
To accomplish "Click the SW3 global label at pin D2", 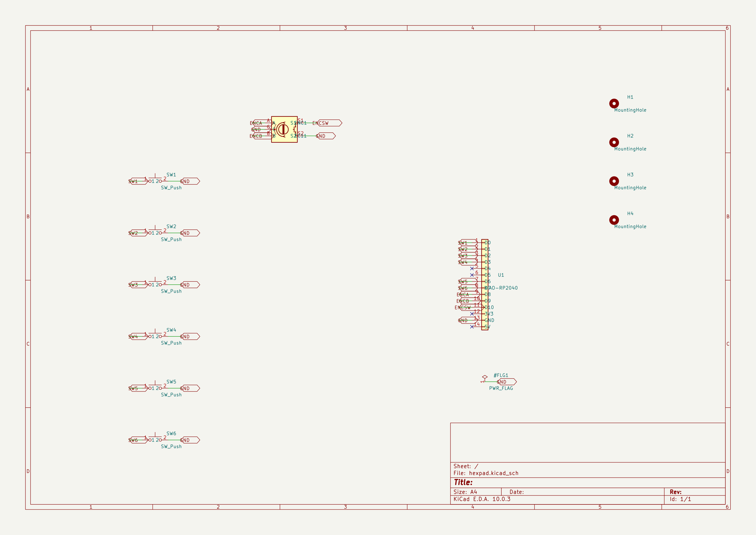I will click(468, 256).
